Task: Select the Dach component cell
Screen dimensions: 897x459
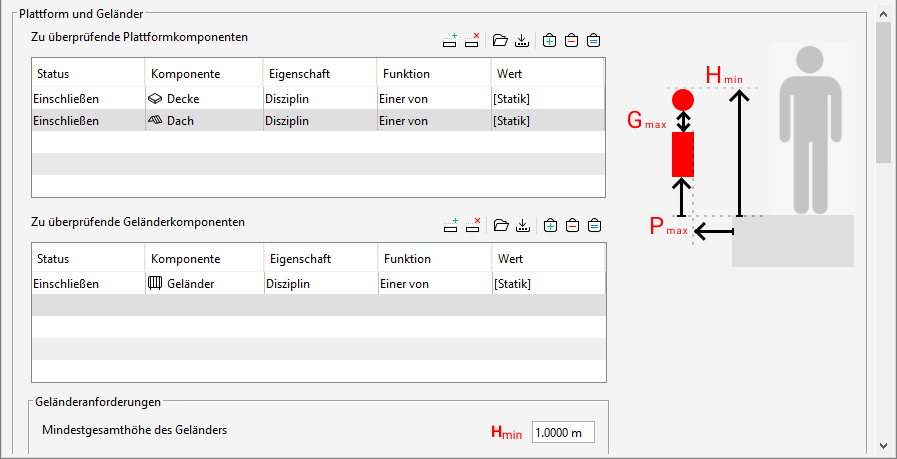Action: click(204, 121)
